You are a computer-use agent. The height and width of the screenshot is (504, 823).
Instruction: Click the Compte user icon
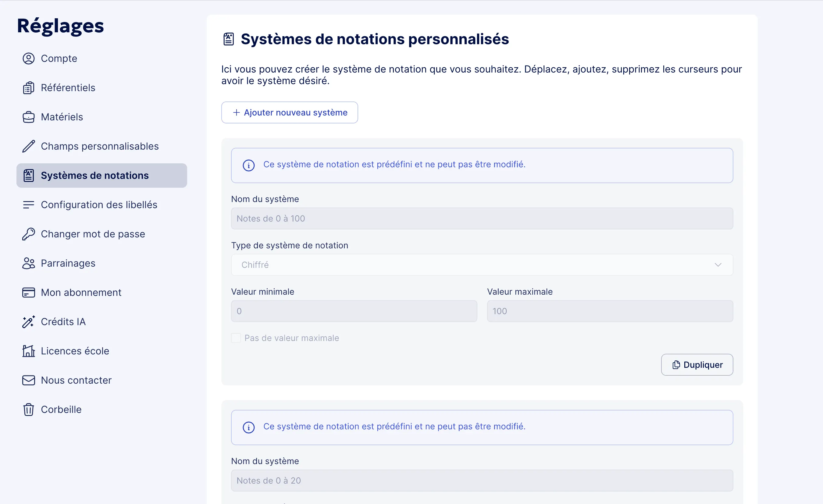pos(28,59)
